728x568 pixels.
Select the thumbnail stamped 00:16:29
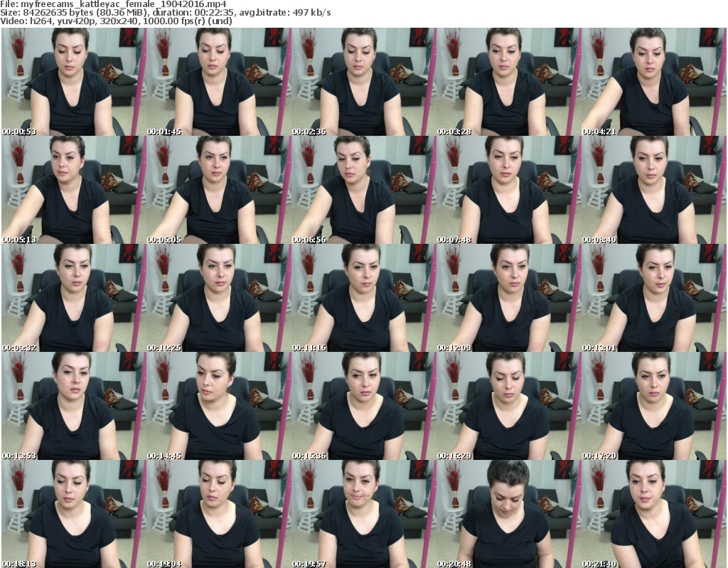pos(508,407)
